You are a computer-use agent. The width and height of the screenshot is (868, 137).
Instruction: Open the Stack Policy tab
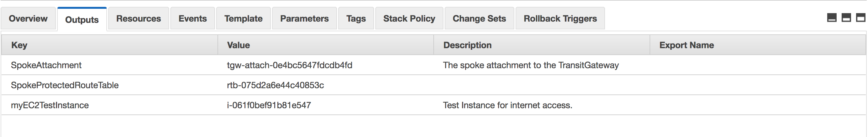[409, 18]
